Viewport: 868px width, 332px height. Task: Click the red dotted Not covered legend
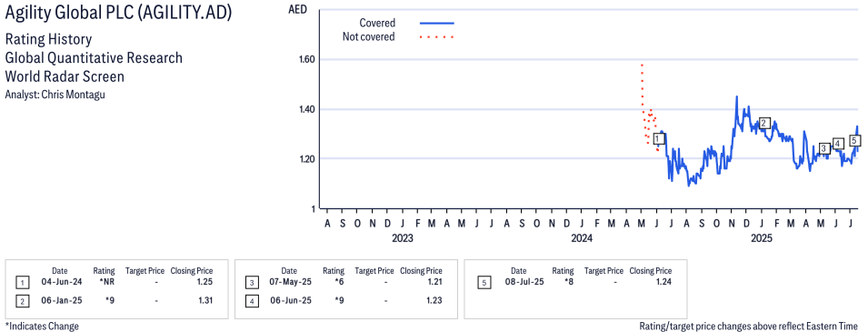click(x=437, y=37)
